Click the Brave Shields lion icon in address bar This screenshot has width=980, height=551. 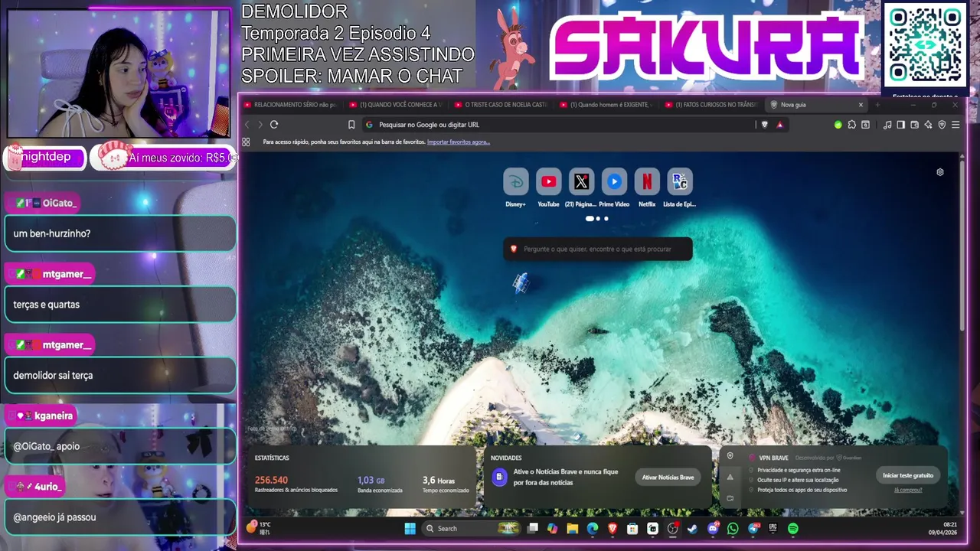coord(764,125)
